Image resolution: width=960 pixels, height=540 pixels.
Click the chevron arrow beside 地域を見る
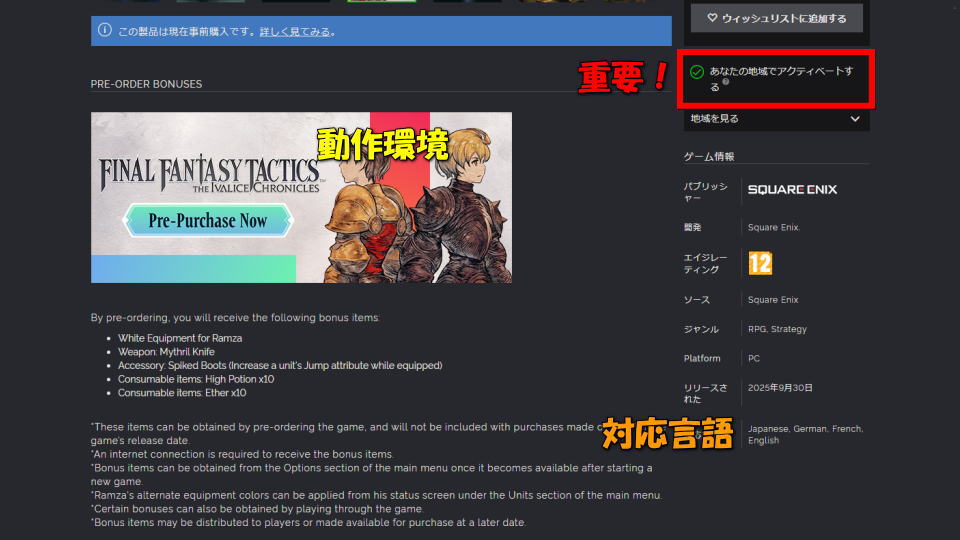coord(855,119)
